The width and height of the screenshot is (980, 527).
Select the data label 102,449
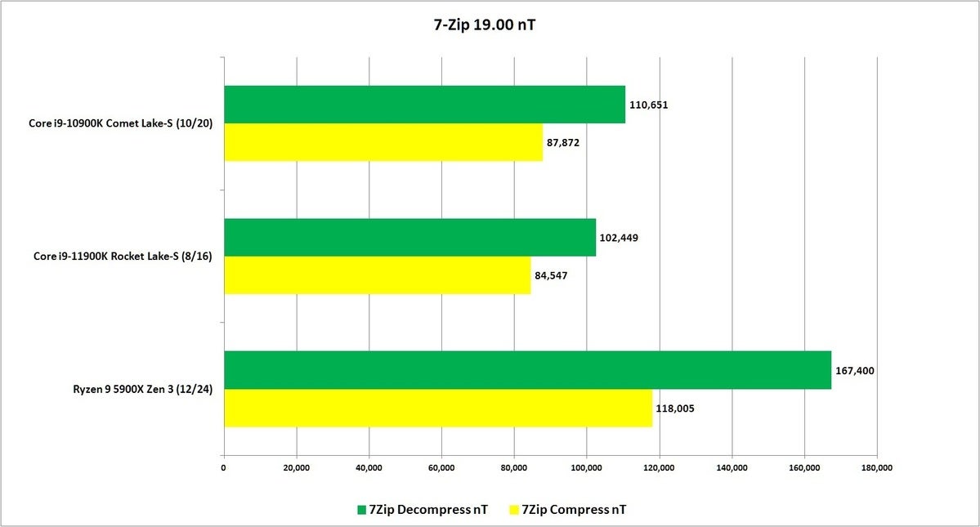point(619,238)
